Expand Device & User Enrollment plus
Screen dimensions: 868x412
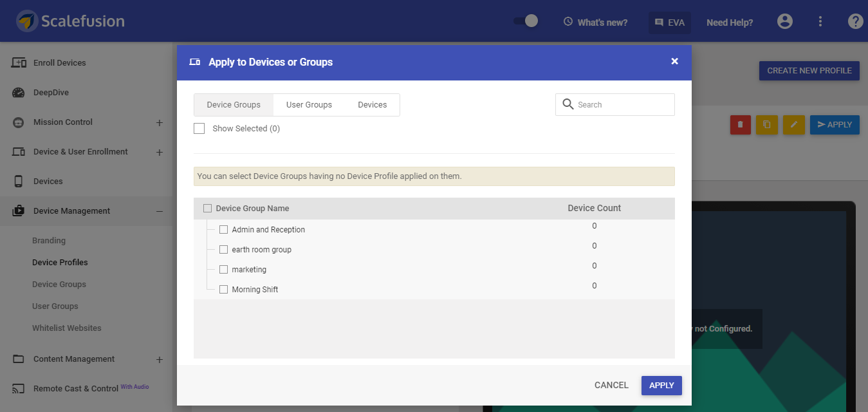[x=160, y=152]
